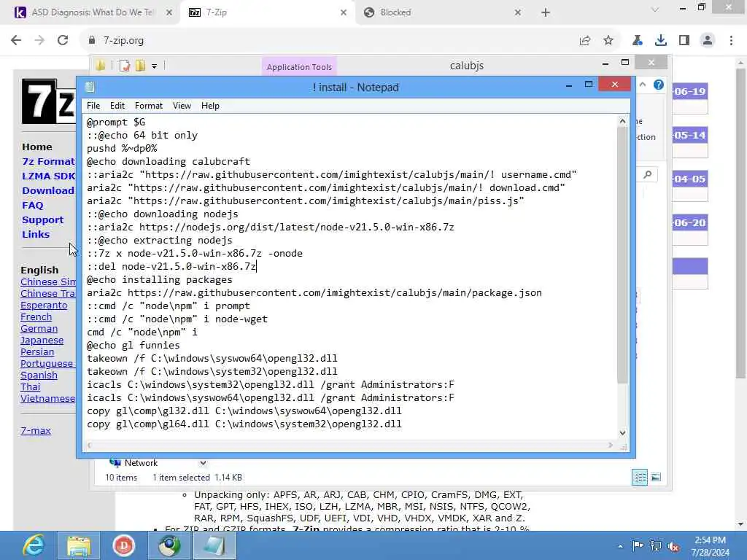Screen dimensions: 747x560
Task: Click Explorer properties quick access icon
Action: coord(124,66)
